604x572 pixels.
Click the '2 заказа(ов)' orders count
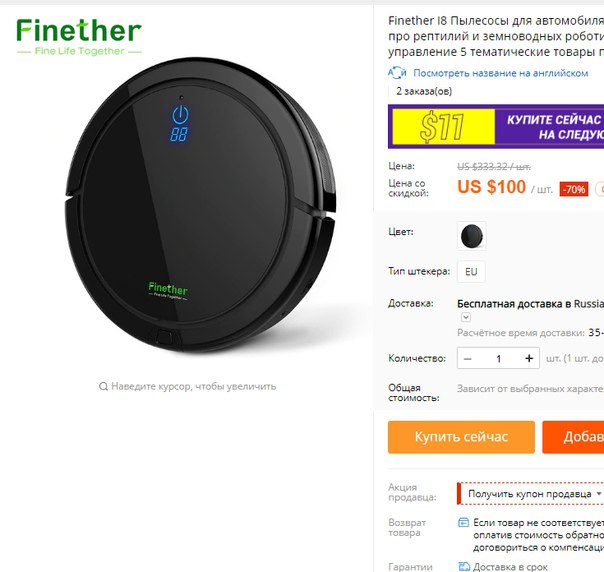(x=424, y=91)
